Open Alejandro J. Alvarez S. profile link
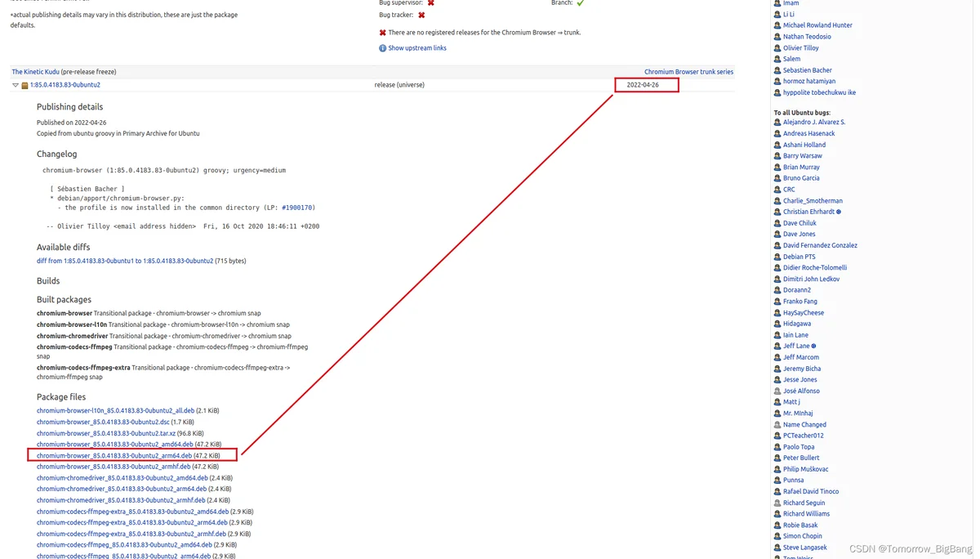 coord(814,123)
